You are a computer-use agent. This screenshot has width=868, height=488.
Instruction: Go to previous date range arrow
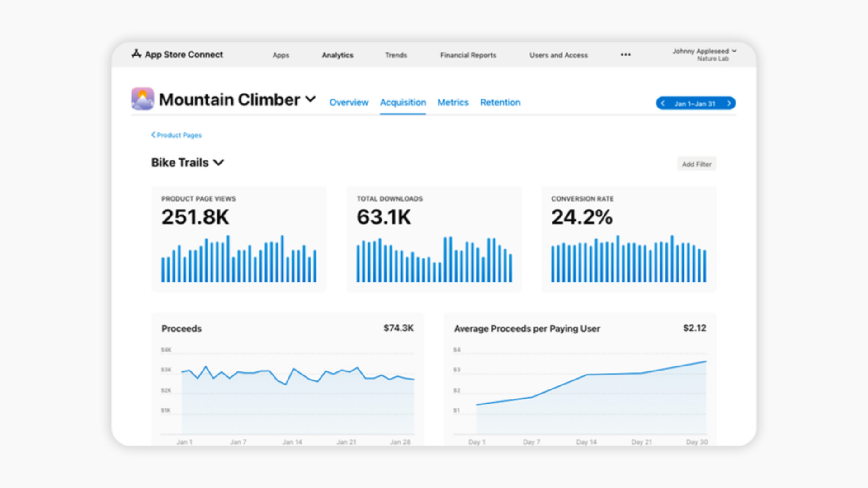(663, 103)
